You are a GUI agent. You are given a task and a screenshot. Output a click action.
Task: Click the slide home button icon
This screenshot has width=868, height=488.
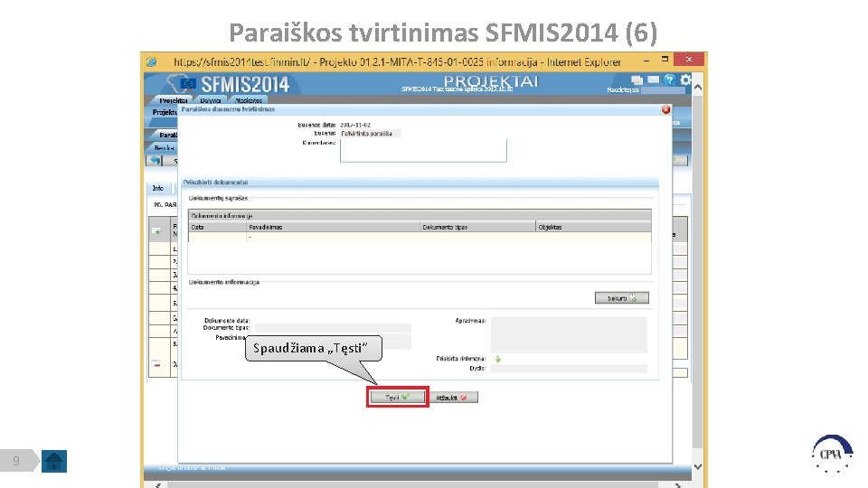point(54,461)
